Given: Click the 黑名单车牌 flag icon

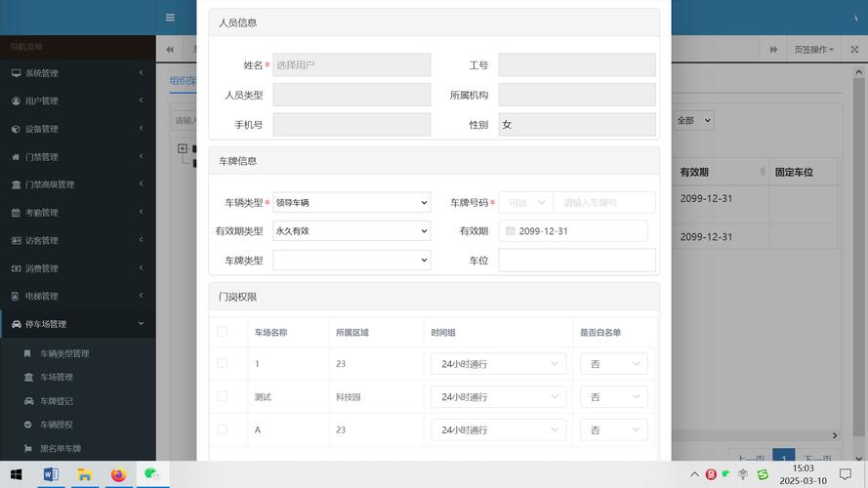Looking at the screenshot, I should pos(27,448).
